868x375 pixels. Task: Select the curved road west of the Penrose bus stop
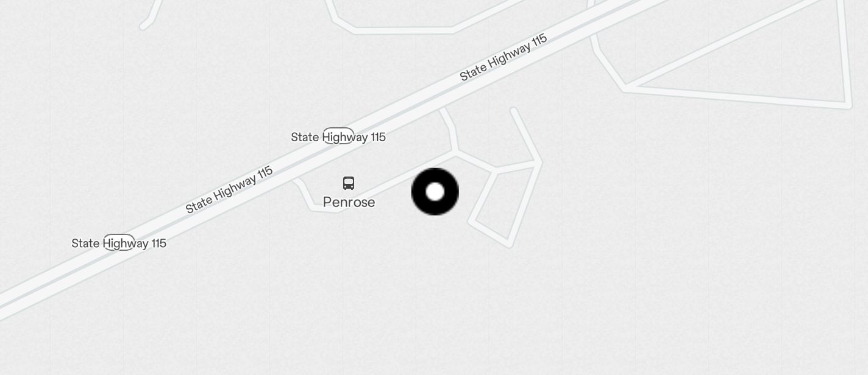(x=309, y=195)
